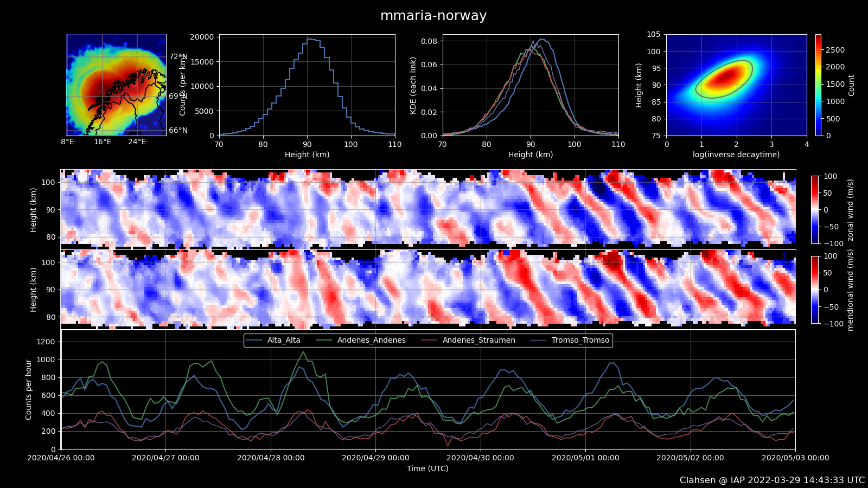Click the '66°N' latitude label on map

coord(178,130)
